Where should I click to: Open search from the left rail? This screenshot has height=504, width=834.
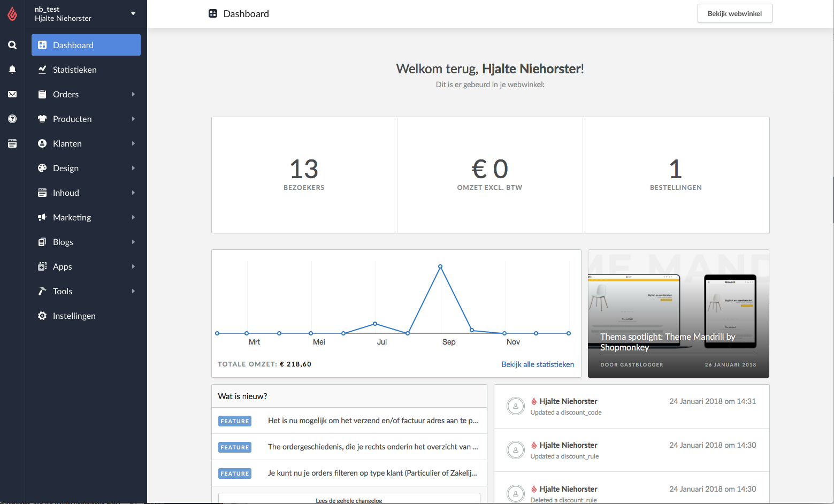pos(12,45)
